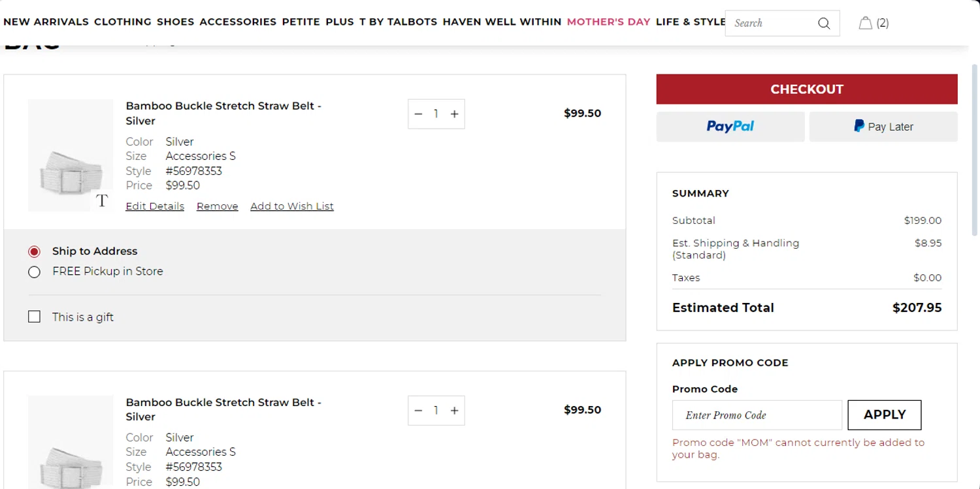Open second Bamboo Buckle Stretch Straw Belt title

[223, 409]
